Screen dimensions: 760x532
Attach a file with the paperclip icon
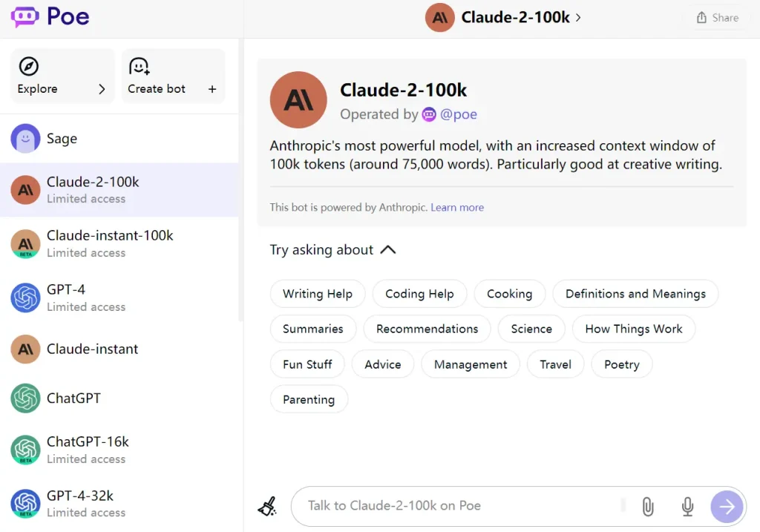pyautogui.click(x=648, y=507)
